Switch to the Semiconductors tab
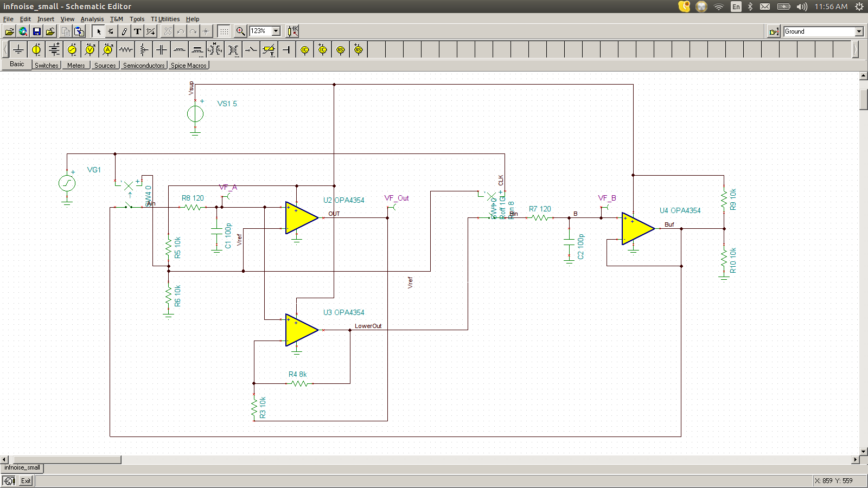The height and width of the screenshot is (488, 868). pos(143,65)
